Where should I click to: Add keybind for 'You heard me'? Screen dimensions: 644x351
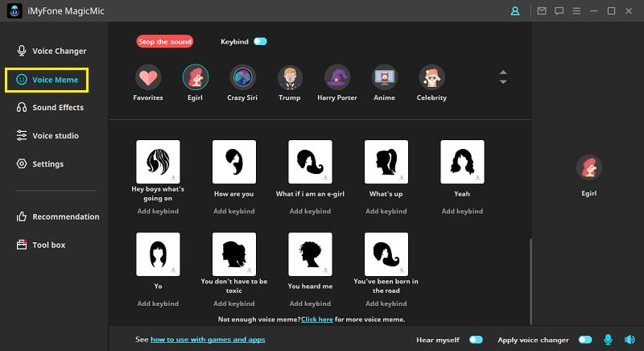tap(310, 304)
